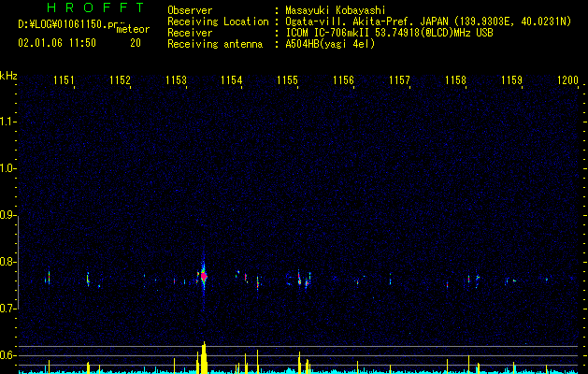The width and height of the screenshot is (588, 374).
Task: Click the word meteor in the header
Action: click(133, 29)
